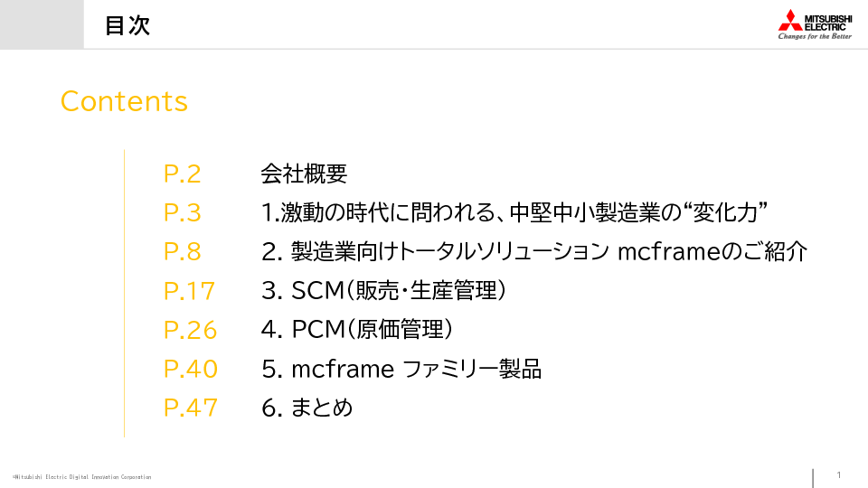Click page reference P.3
This screenshot has height=488, width=868.
pyautogui.click(x=183, y=213)
